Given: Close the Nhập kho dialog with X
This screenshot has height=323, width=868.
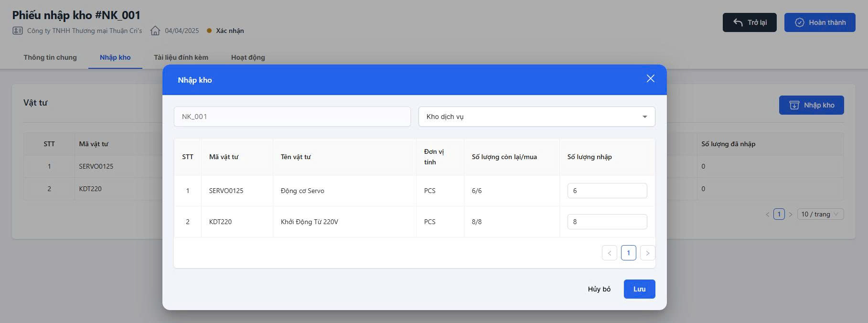Looking at the screenshot, I should (x=650, y=79).
